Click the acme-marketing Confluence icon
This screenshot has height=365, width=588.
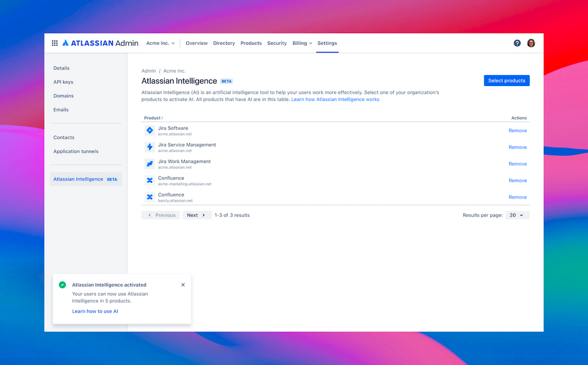[150, 180]
